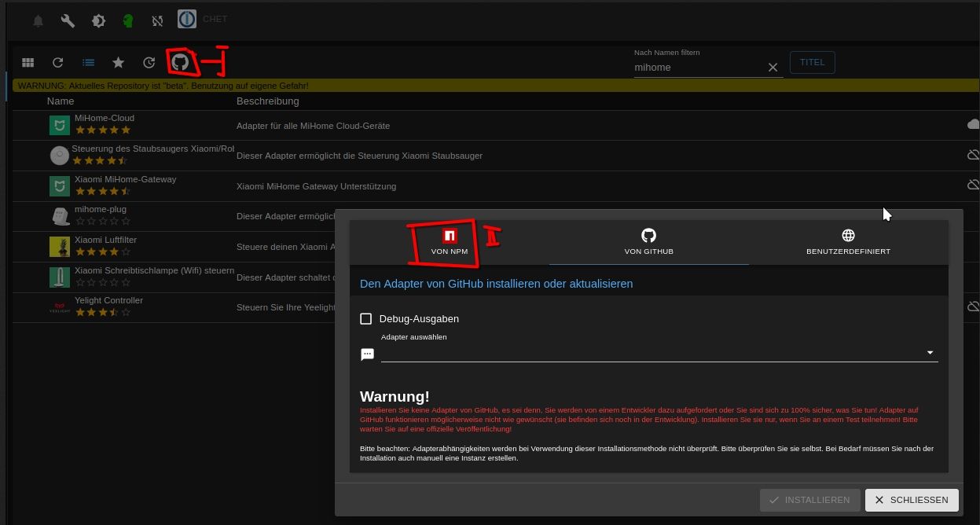
Task: Click the 'Warnung!' heading in dialog
Action: pos(395,397)
